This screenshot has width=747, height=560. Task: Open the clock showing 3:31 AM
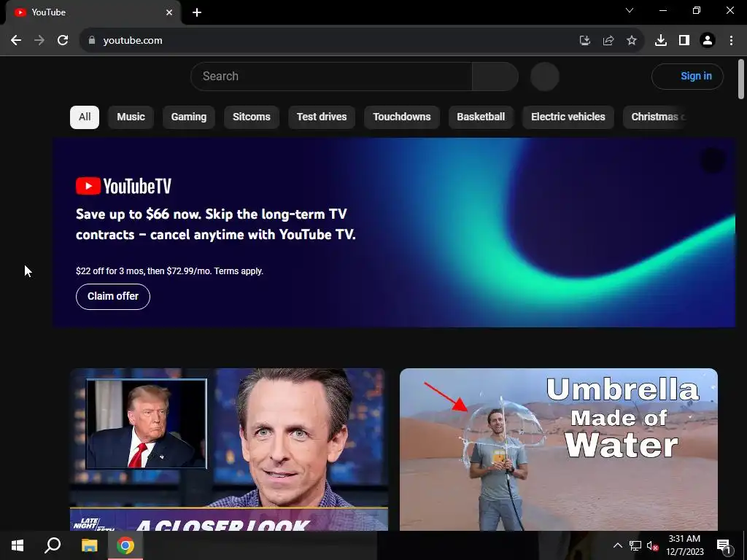[x=684, y=545]
